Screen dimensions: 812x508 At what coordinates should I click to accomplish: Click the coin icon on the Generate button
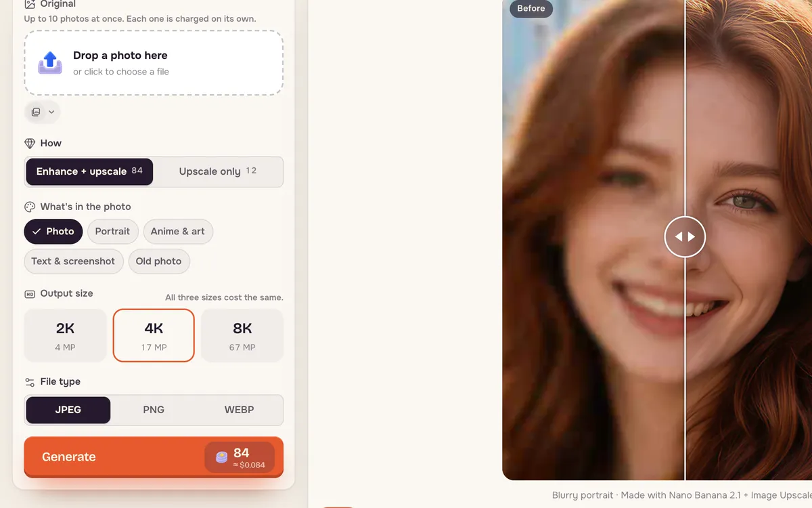point(221,457)
